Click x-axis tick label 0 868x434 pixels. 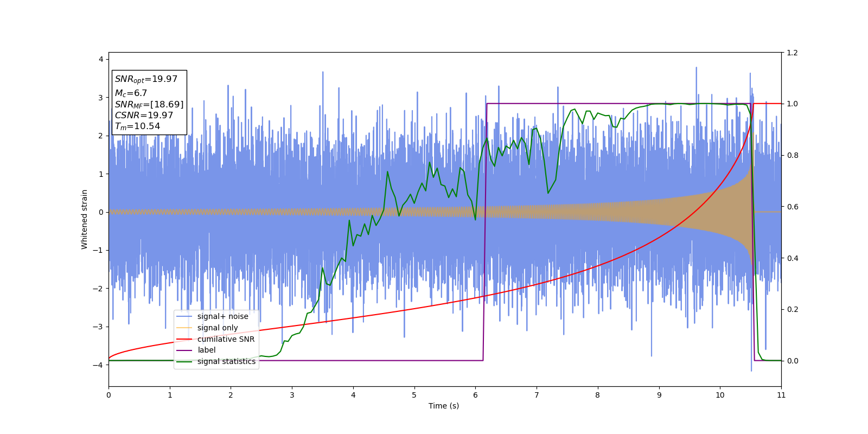pyautogui.click(x=108, y=395)
